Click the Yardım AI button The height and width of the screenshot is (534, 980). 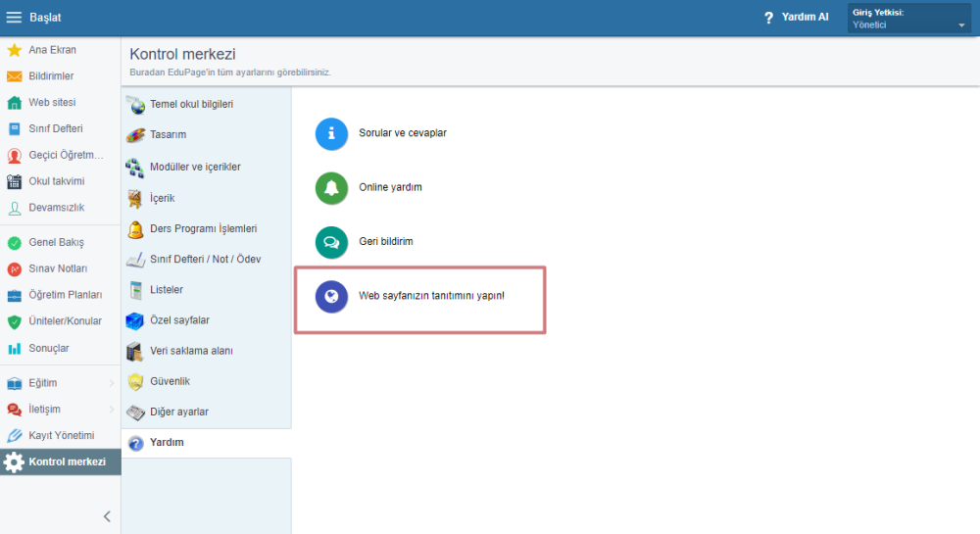(x=796, y=18)
